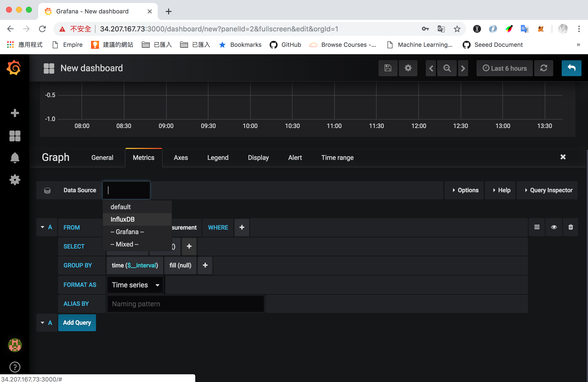The width and height of the screenshot is (588, 382).
Task: Open the Help question mark icon
Action: click(x=15, y=367)
